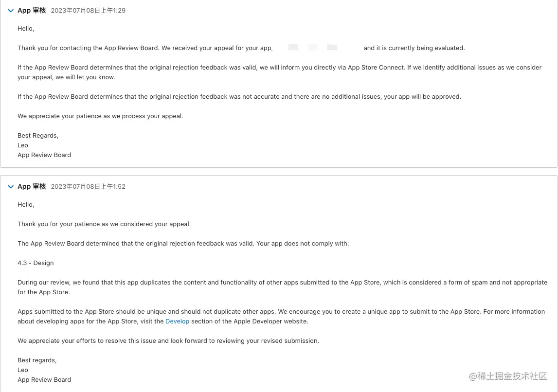Click 'App Review Board' signature in second message
558x392 pixels.
tap(44, 380)
